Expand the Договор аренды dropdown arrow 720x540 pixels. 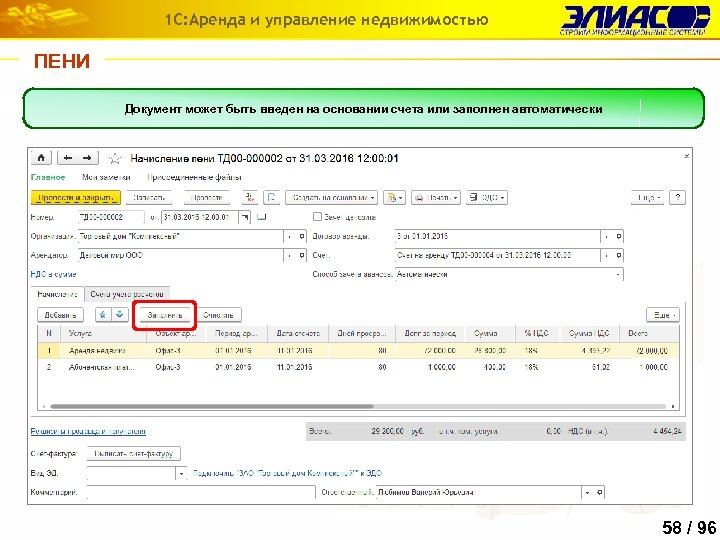click(x=606, y=236)
